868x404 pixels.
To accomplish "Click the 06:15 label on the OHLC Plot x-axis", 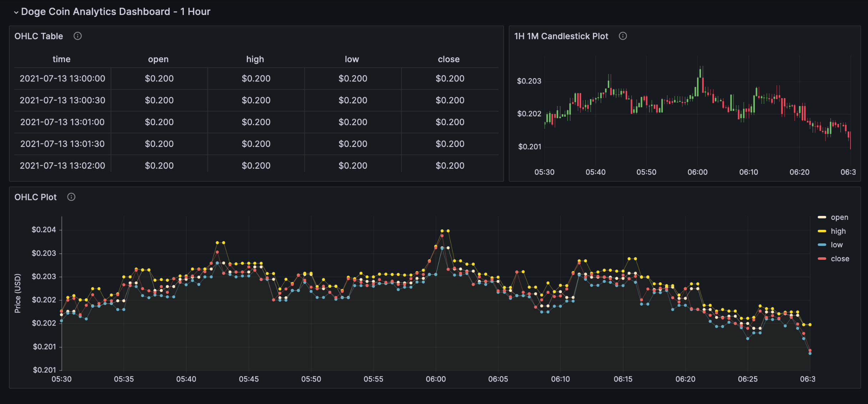I will click(x=623, y=379).
